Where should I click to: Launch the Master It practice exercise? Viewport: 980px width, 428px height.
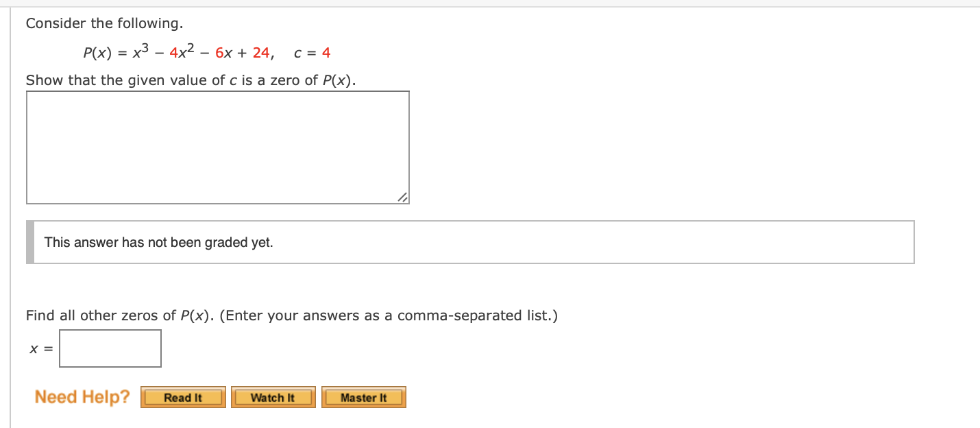pyautogui.click(x=363, y=396)
